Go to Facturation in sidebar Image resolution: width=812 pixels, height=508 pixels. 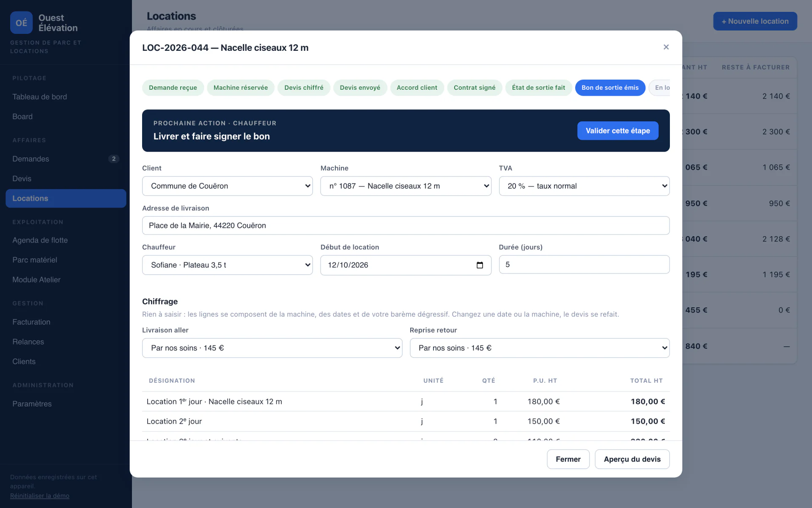(x=31, y=322)
